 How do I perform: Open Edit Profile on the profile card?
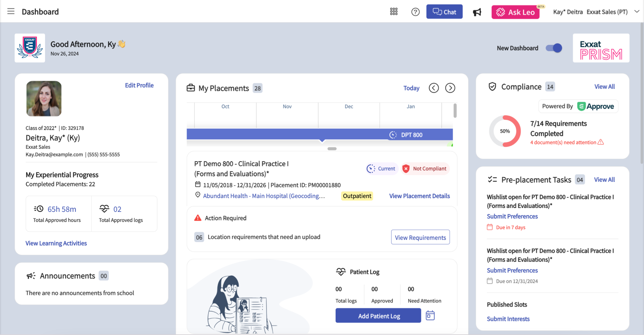tap(139, 85)
